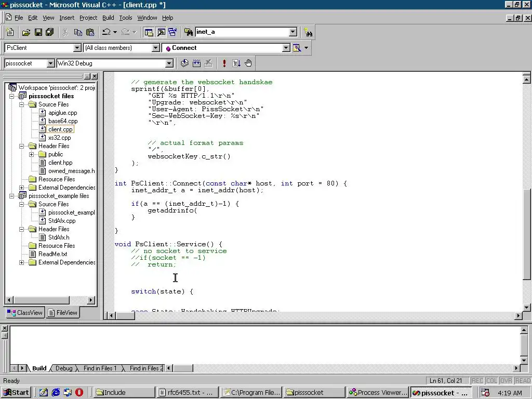Click the Insert Breakpoint hand icon

248,63
